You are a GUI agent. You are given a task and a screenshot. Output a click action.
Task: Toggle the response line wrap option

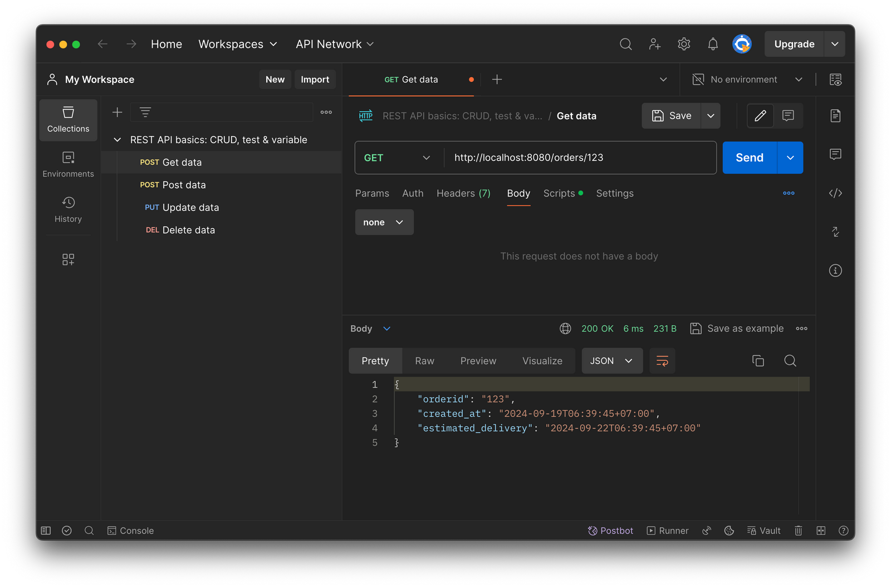click(662, 361)
